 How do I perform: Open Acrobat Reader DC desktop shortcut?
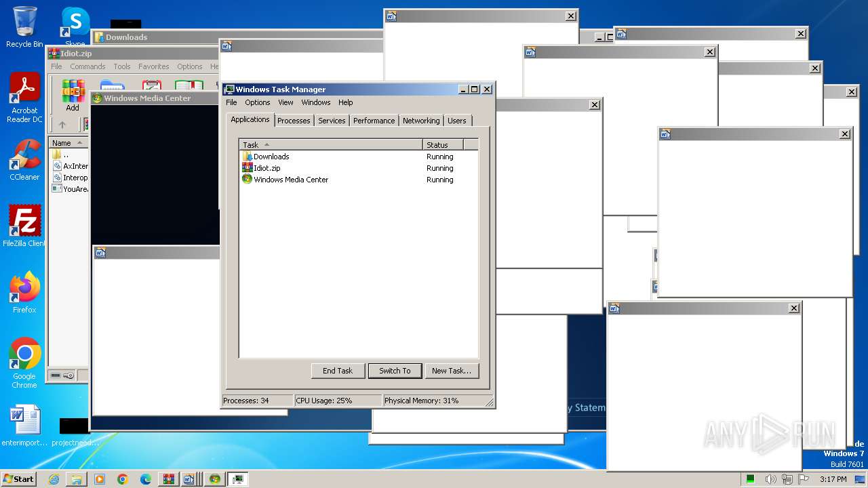(24, 98)
